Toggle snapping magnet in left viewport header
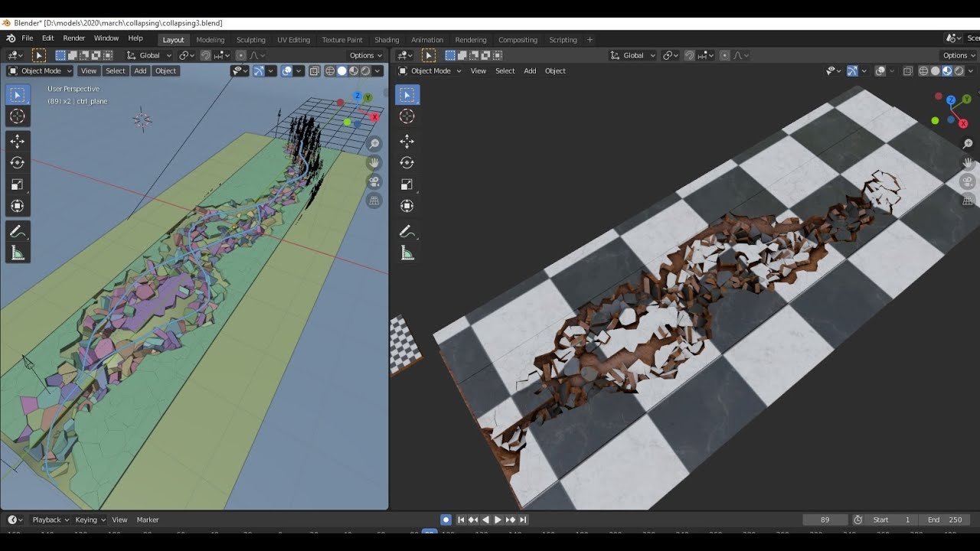This screenshot has height=551, width=980. pyautogui.click(x=205, y=55)
